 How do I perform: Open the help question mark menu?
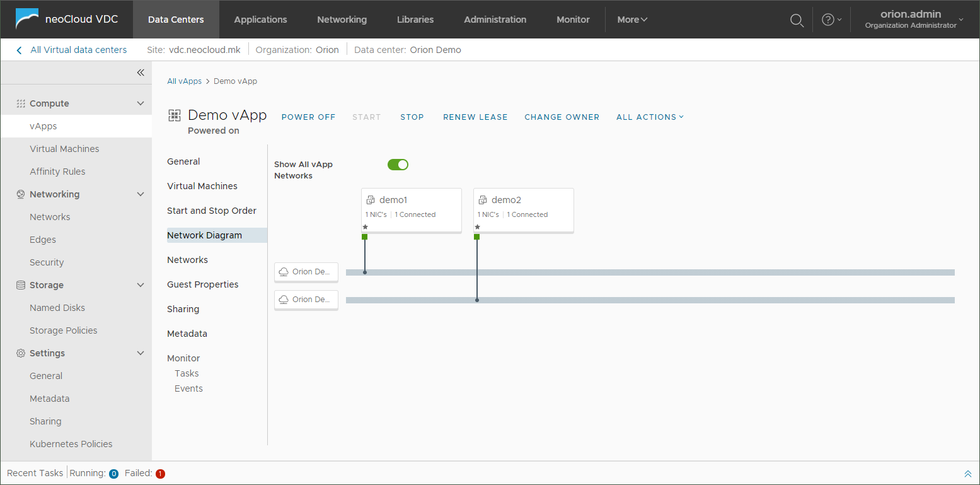tap(828, 20)
